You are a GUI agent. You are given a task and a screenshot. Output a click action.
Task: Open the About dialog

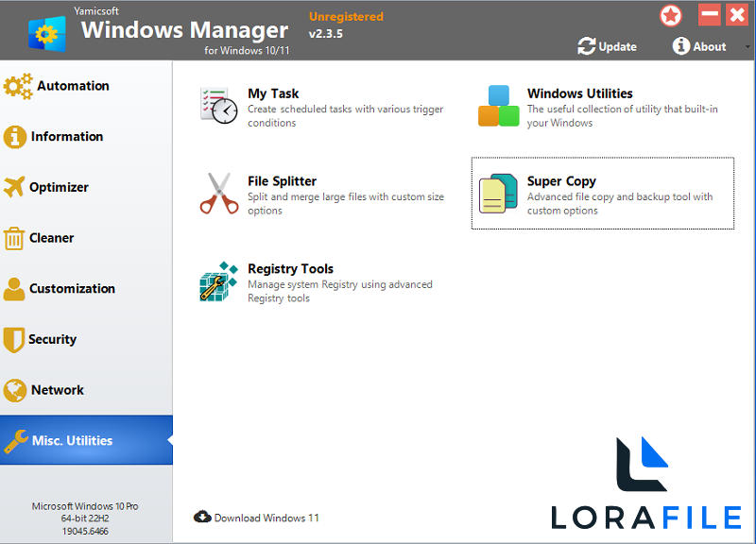point(699,46)
